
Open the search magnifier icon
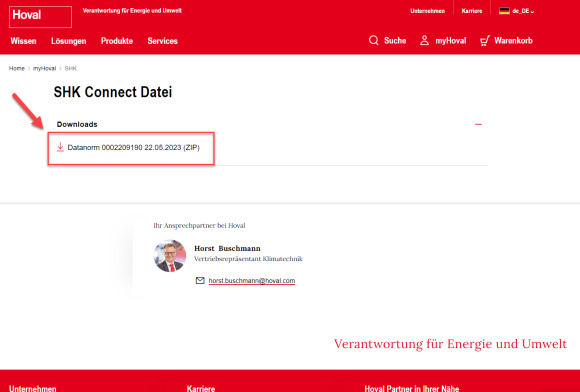point(374,40)
